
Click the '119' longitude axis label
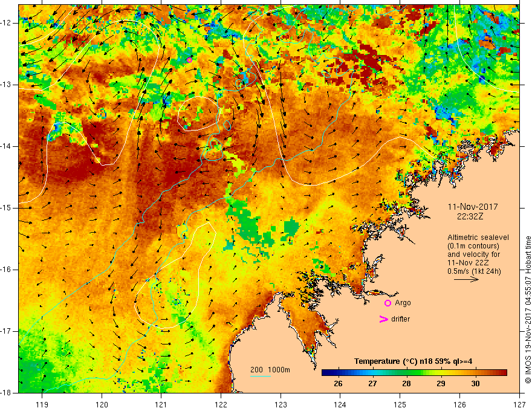[x=42, y=404]
